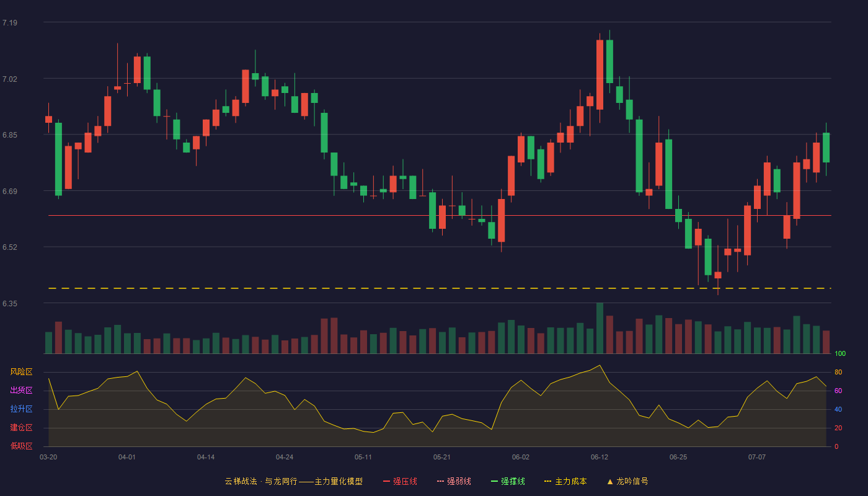
Task: Click the 80 indicator scale label
Action: pos(838,372)
